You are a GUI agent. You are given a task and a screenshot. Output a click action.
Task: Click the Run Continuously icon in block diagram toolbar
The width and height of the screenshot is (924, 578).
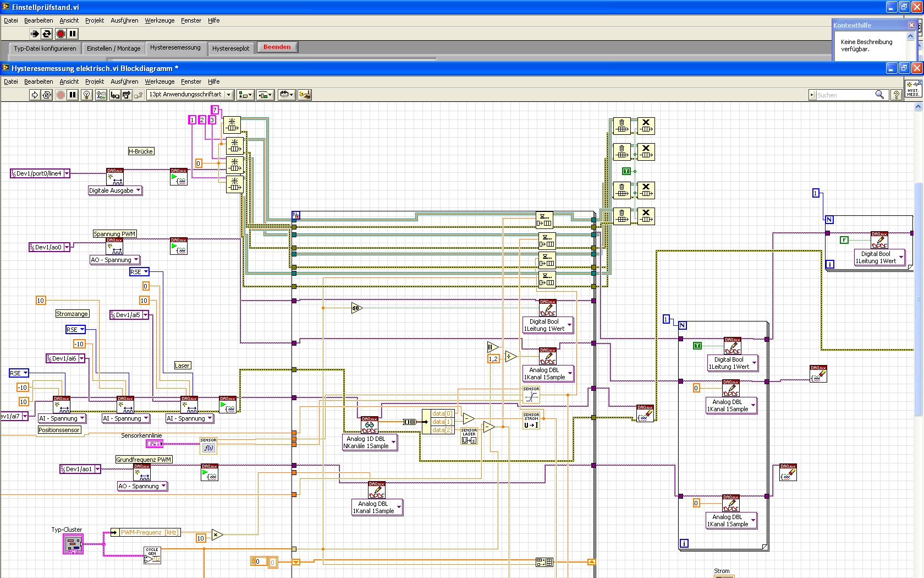[x=47, y=95]
